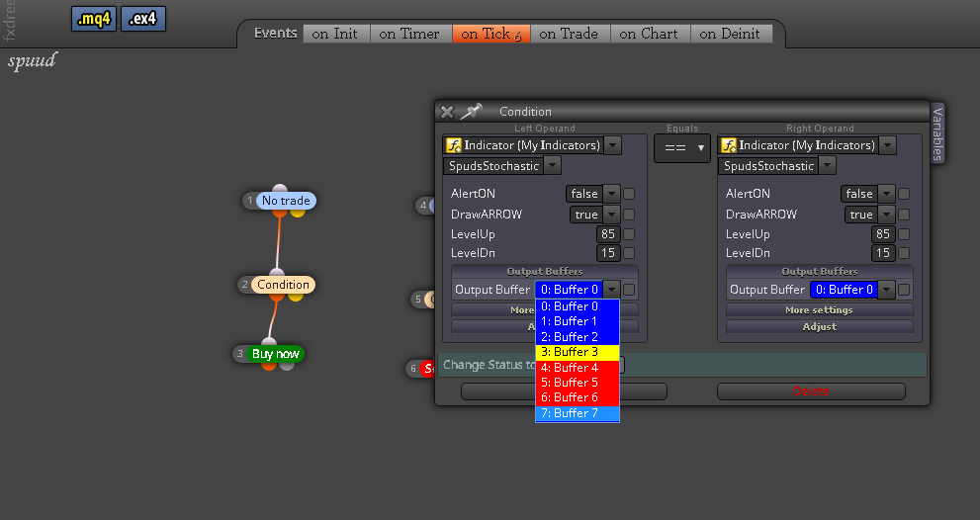Select the on Tick events tab
980x520 pixels.
(x=491, y=34)
